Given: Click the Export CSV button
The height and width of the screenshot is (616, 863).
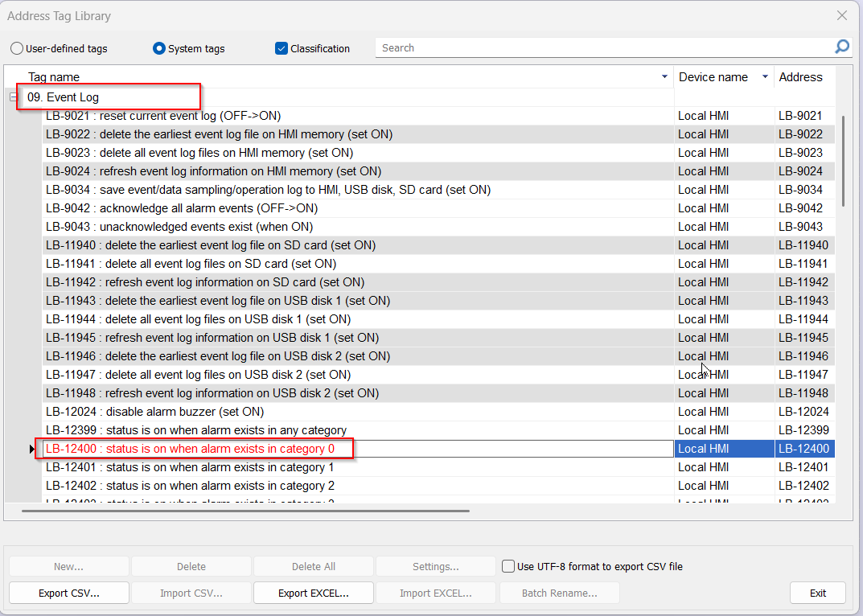Looking at the screenshot, I should (x=69, y=593).
